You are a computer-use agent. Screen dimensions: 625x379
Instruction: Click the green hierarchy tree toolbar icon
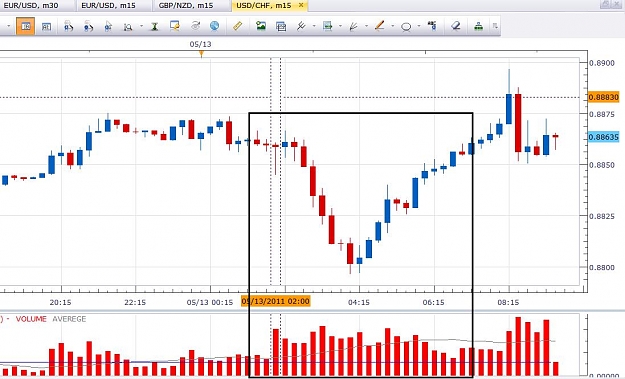tap(478, 27)
